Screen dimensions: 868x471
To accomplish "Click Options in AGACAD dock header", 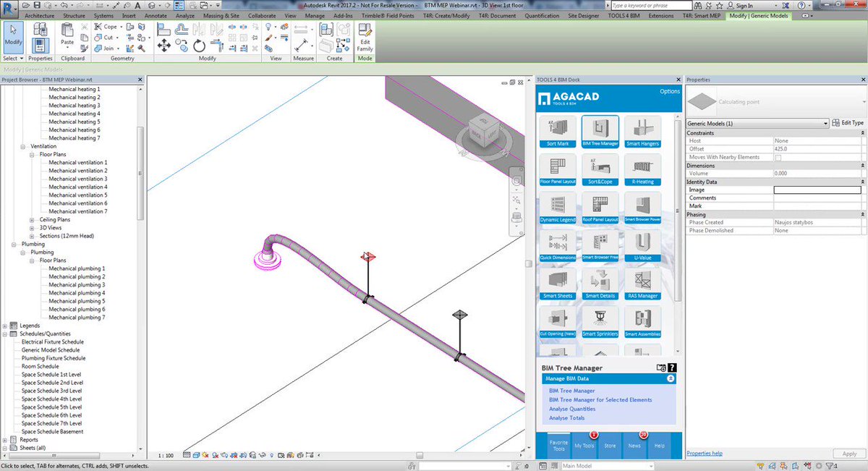I will [669, 92].
